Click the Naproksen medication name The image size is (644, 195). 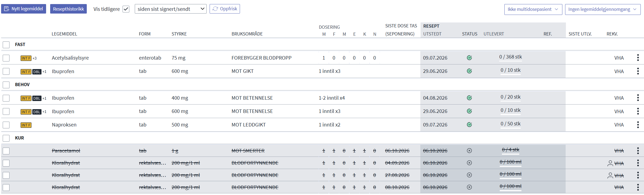(x=64, y=125)
